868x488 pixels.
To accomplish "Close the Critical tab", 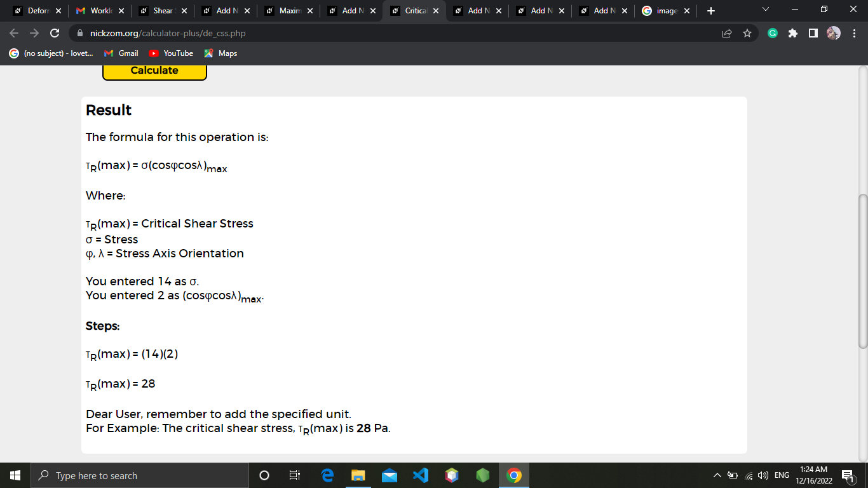I will click(x=436, y=11).
